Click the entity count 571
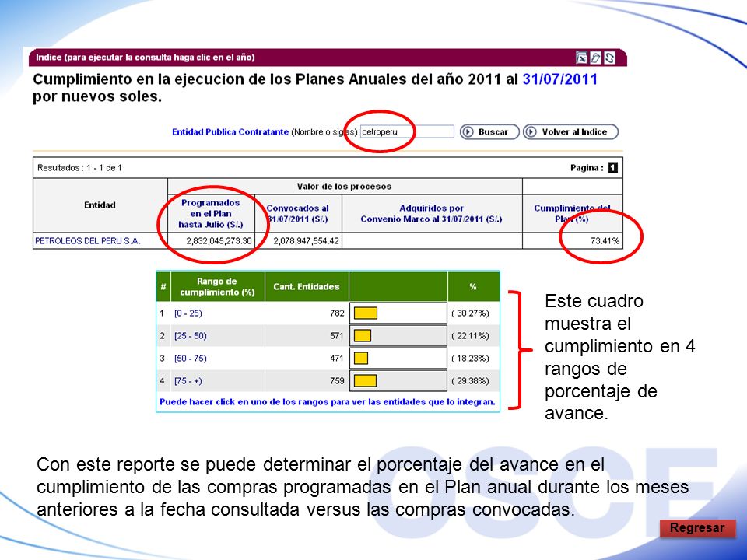This screenshot has height=560, width=747. coord(337,336)
